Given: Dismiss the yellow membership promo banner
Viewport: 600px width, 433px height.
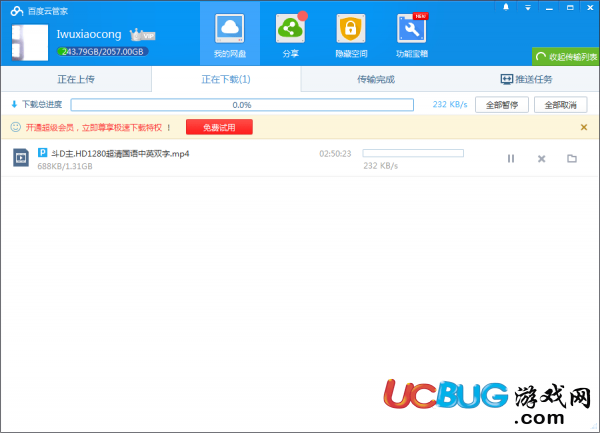Looking at the screenshot, I should pyautogui.click(x=584, y=127).
